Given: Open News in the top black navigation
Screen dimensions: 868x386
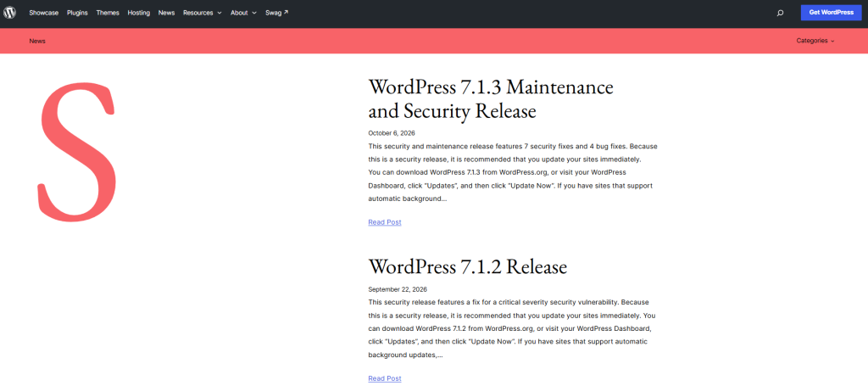Looking at the screenshot, I should click(166, 13).
